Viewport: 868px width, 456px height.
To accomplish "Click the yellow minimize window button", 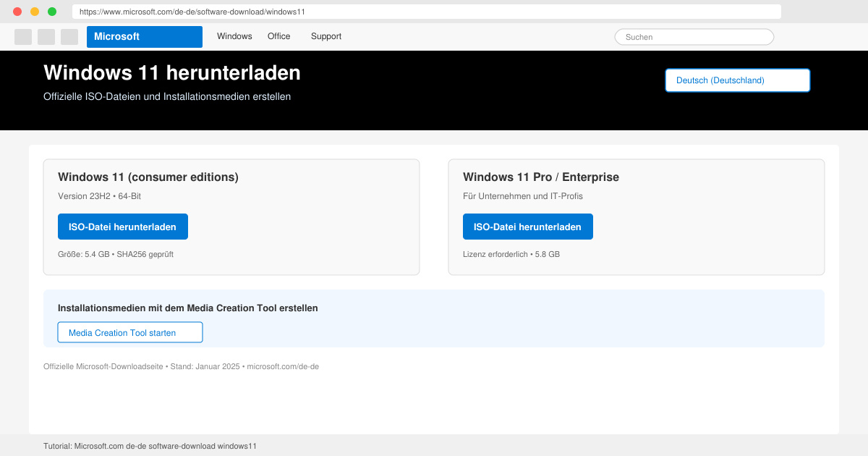I will pyautogui.click(x=35, y=12).
